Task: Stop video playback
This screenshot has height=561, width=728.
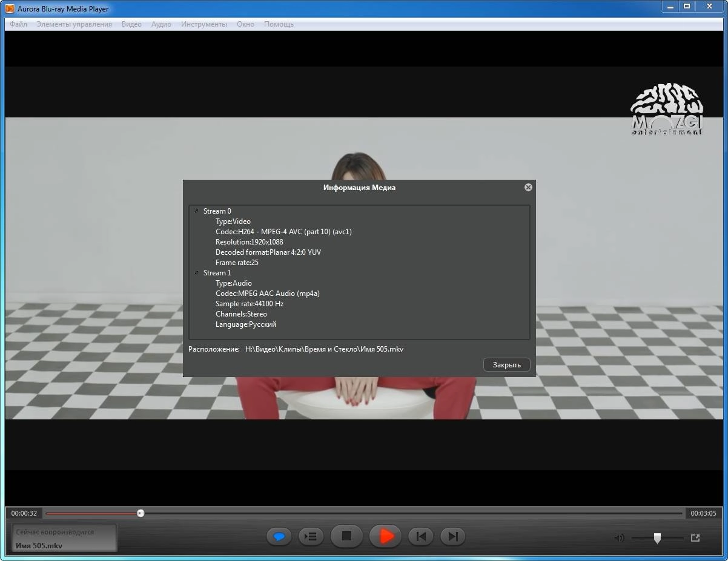Action: coord(346,536)
